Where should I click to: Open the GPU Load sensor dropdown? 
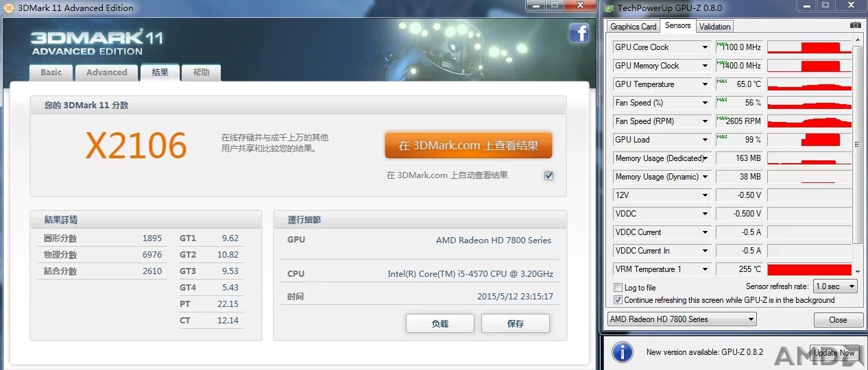tap(705, 140)
